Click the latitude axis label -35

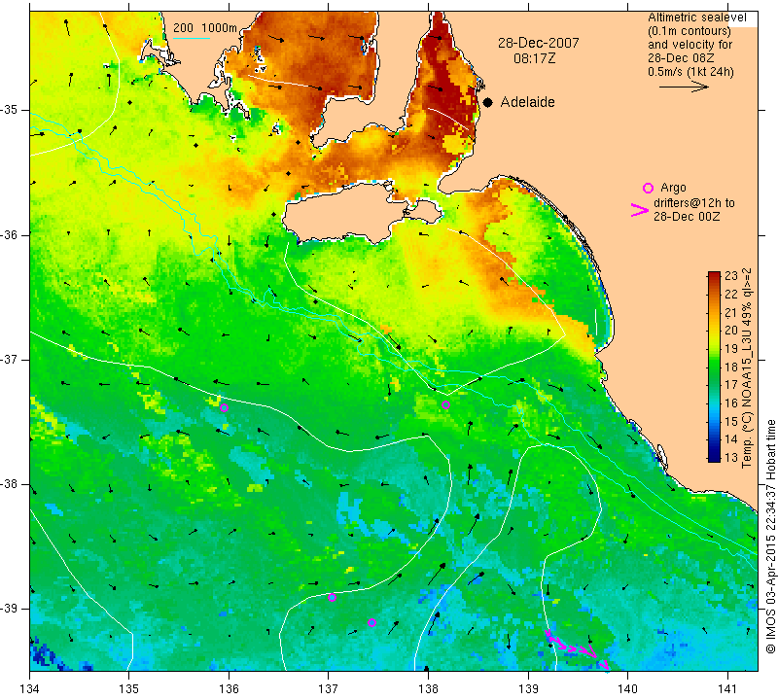coord(10,110)
